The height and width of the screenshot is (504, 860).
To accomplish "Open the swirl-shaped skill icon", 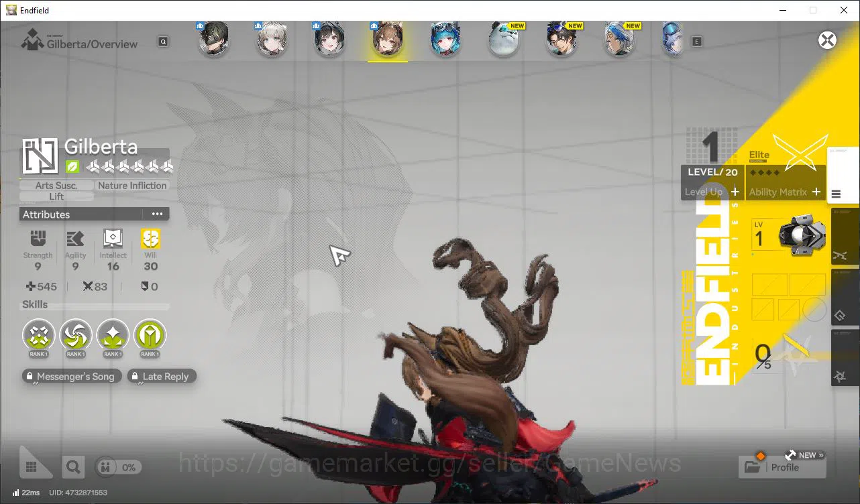I will [76, 334].
